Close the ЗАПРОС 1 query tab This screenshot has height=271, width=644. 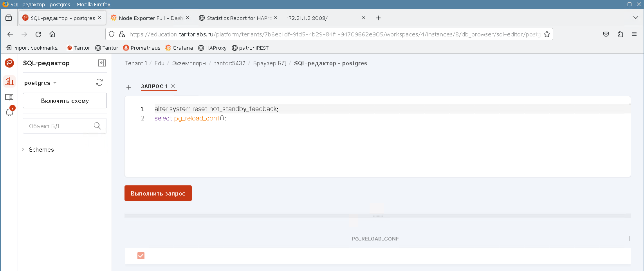click(x=173, y=86)
